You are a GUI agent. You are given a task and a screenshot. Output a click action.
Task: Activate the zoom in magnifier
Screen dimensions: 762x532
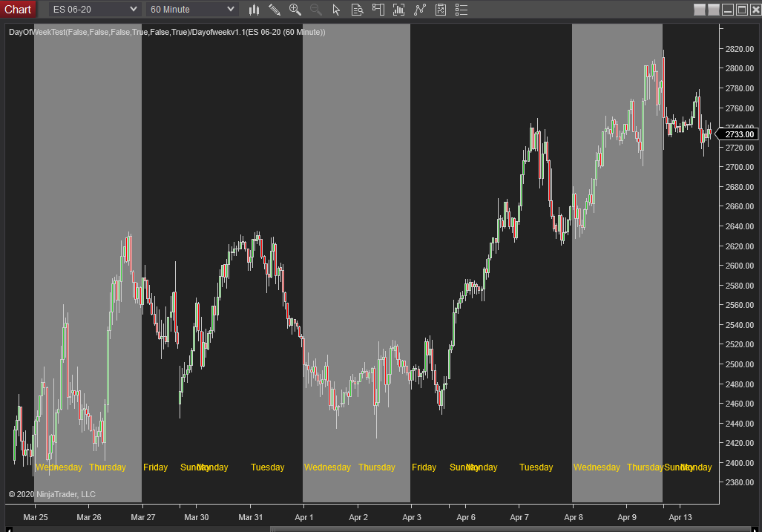[295, 10]
